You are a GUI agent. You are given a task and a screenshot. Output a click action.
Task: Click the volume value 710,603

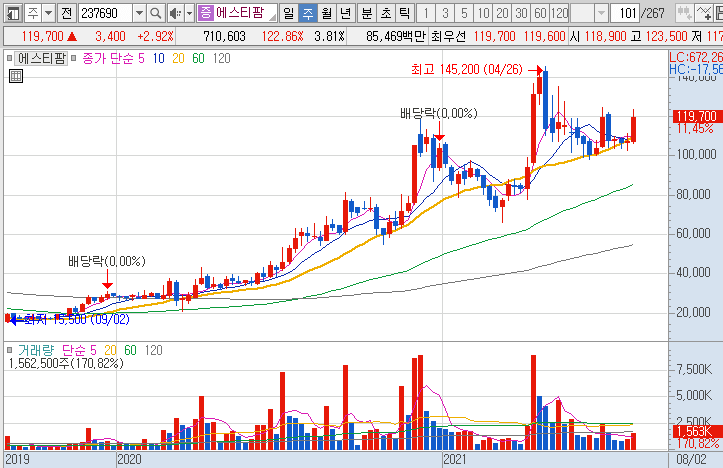tap(224, 36)
